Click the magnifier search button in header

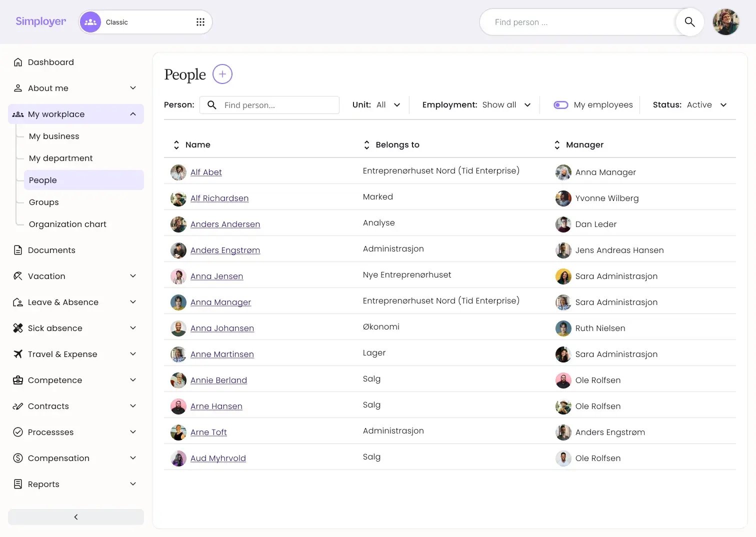point(689,22)
